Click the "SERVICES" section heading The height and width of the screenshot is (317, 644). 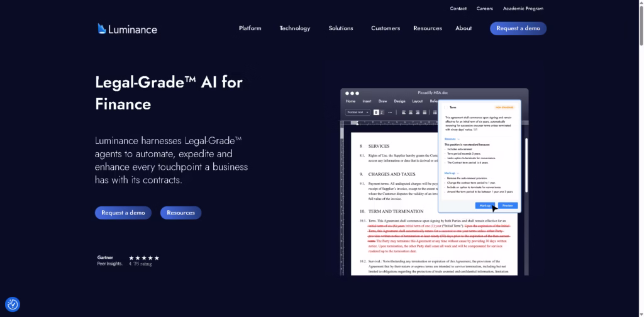coord(379,146)
